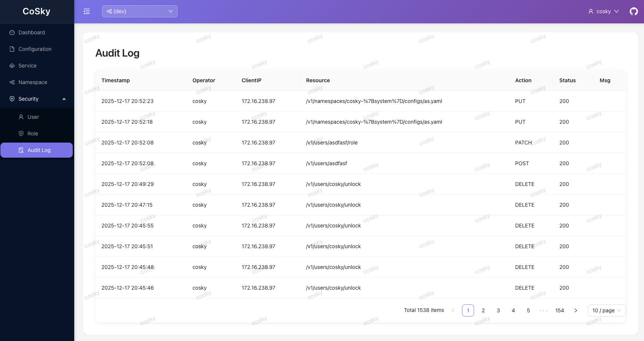Image resolution: width=644 pixels, height=341 pixels.
Task: Select the User icon under Security
Action: 21,117
